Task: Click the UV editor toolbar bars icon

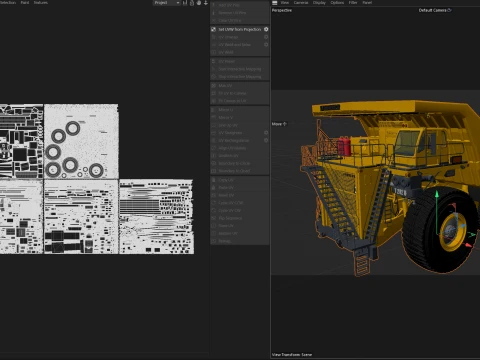Action: pyautogui.click(x=185, y=3)
